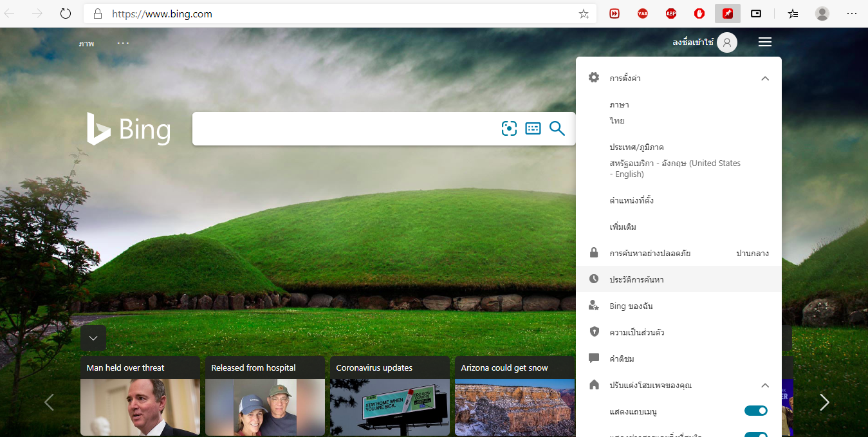Open the ภาพ menu item at top left

click(x=86, y=43)
